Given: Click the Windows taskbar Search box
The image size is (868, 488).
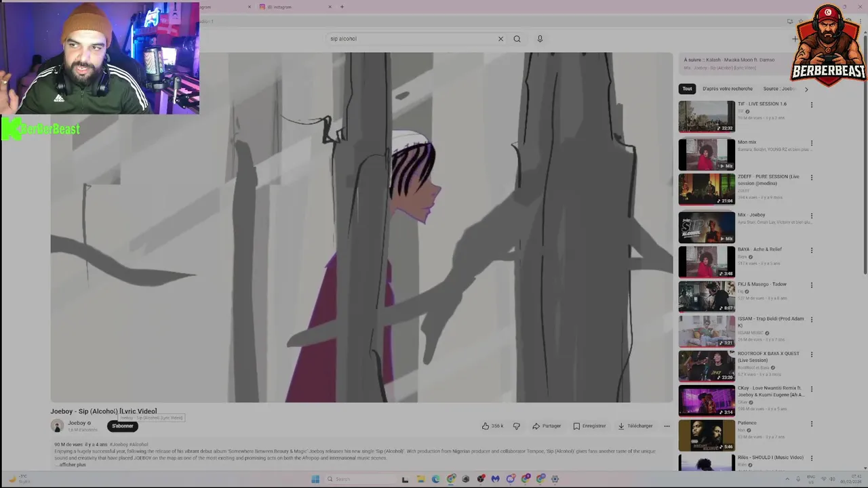Looking at the screenshot, I should click(x=360, y=479).
